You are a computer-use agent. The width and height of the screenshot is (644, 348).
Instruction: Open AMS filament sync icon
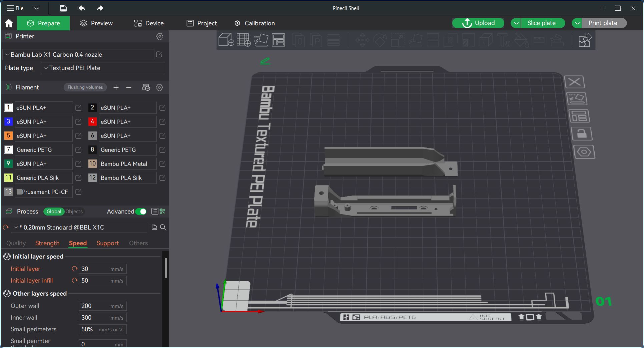point(146,87)
